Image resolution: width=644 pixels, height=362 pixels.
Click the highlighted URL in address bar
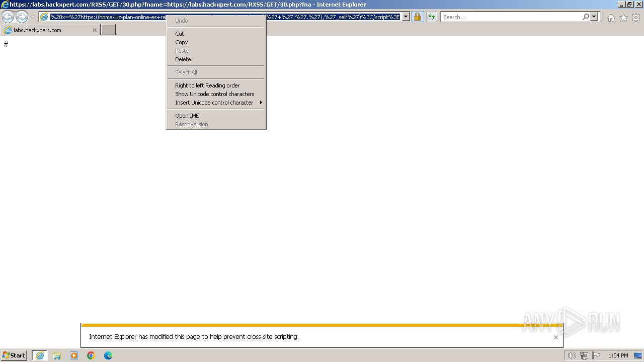click(225, 17)
